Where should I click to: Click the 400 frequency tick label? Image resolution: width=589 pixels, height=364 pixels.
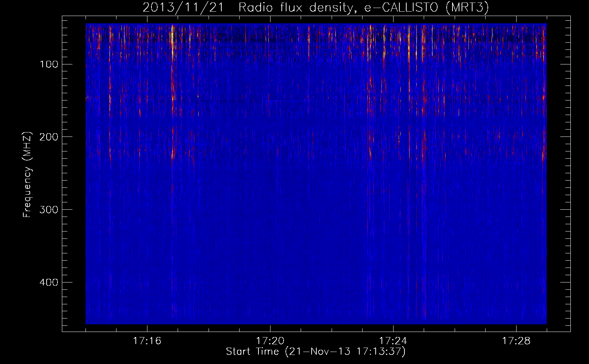tap(49, 282)
